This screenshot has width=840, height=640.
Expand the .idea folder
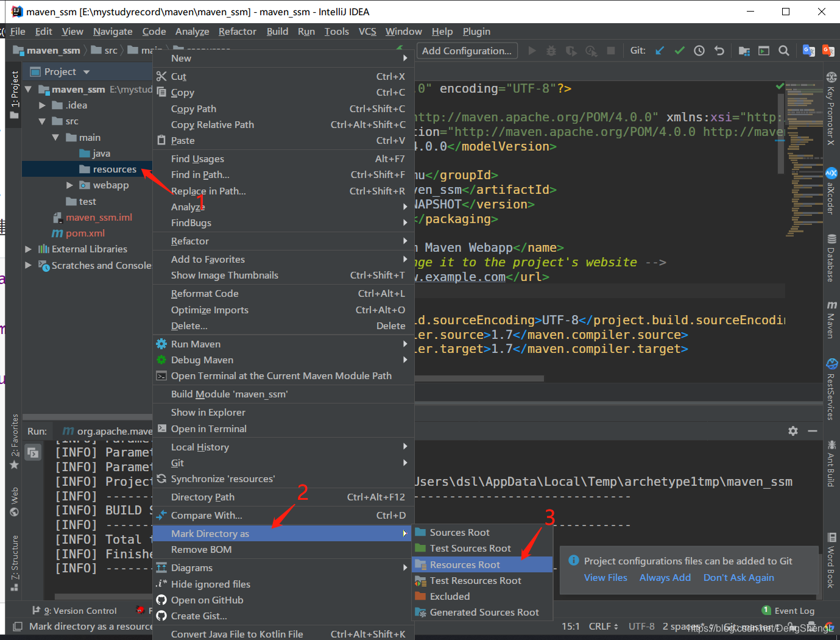coord(42,105)
